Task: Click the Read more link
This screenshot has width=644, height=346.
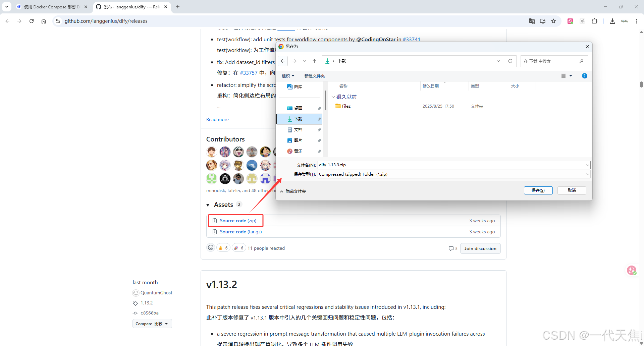Action: click(217, 119)
